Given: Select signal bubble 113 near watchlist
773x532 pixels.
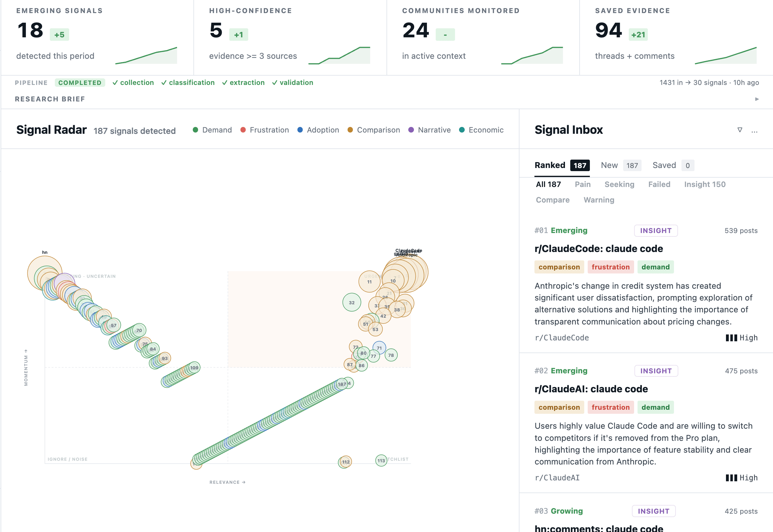Looking at the screenshot, I should pyautogui.click(x=381, y=461).
